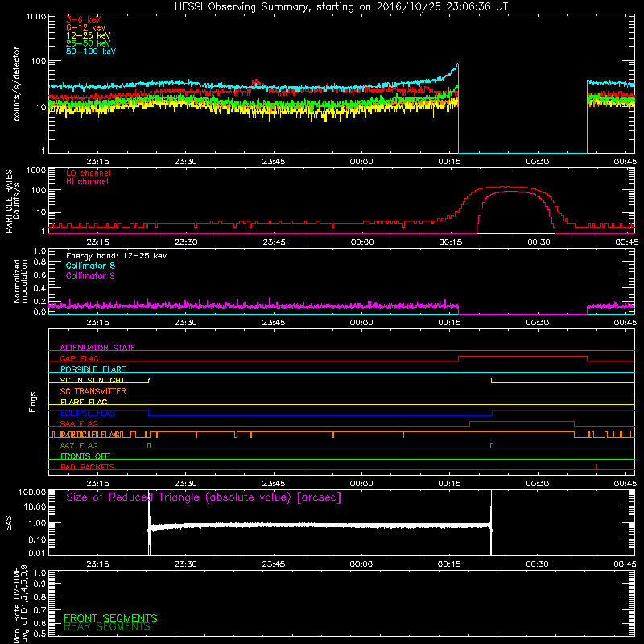
Task: Select the 'Collimator 9' legend label
Action: [x=90, y=275]
